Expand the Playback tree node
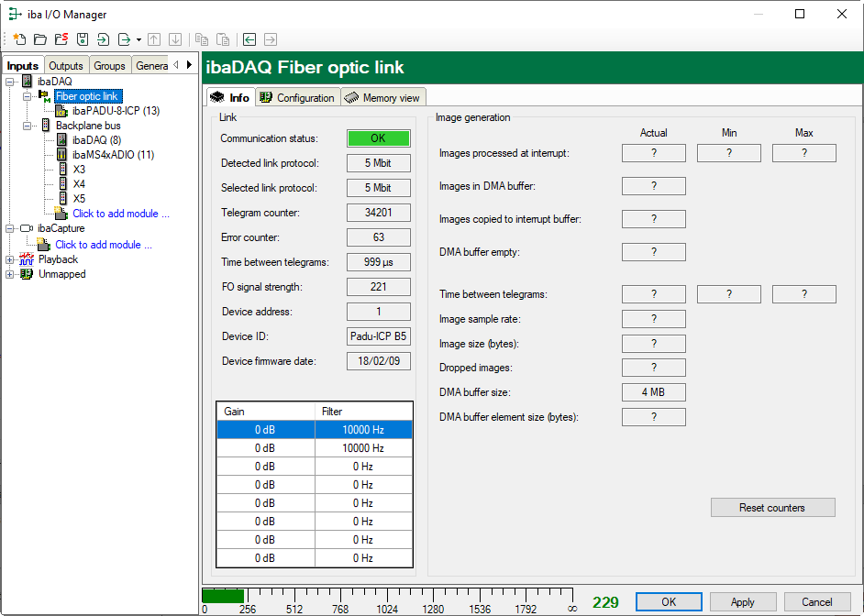Image resolution: width=864 pixels, height=616 pixels. [10, 259]
